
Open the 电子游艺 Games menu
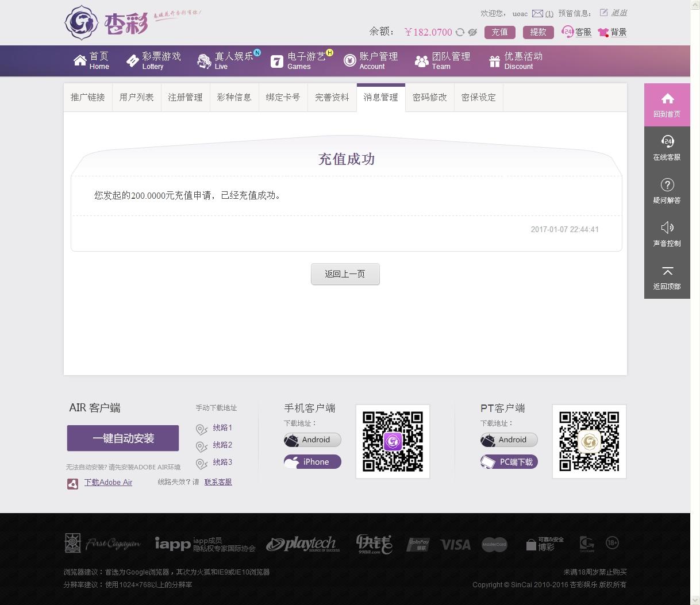click(302, 60)
